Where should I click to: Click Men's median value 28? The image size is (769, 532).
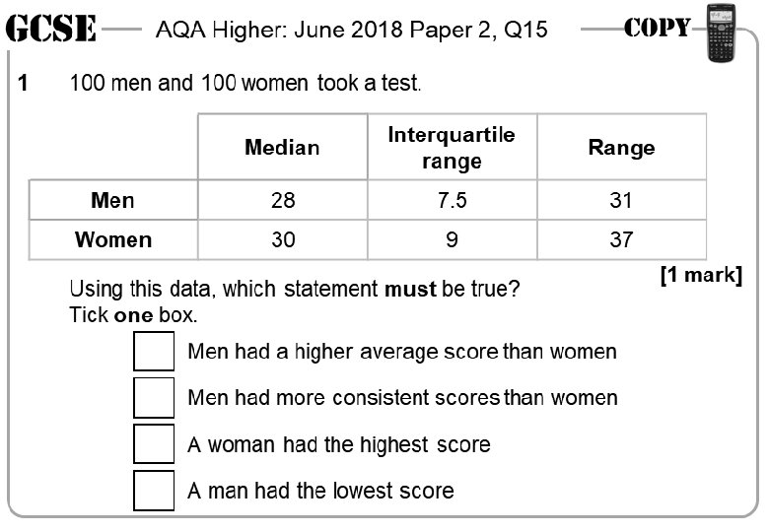(x=283, y=200)
